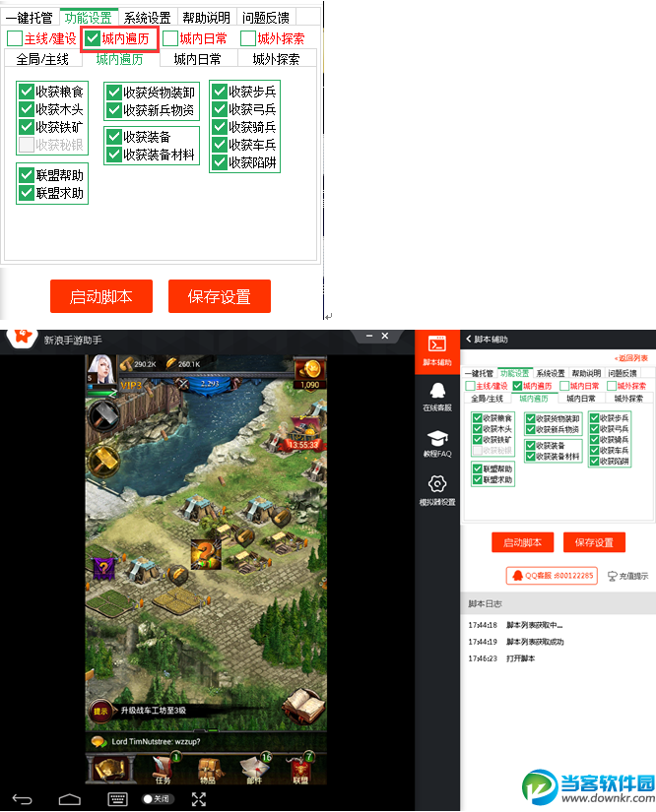This screenshot has height=812, width=656.
Task: Uncheck 收获步兵 in enlarged top panel
Action: point(220,92)
